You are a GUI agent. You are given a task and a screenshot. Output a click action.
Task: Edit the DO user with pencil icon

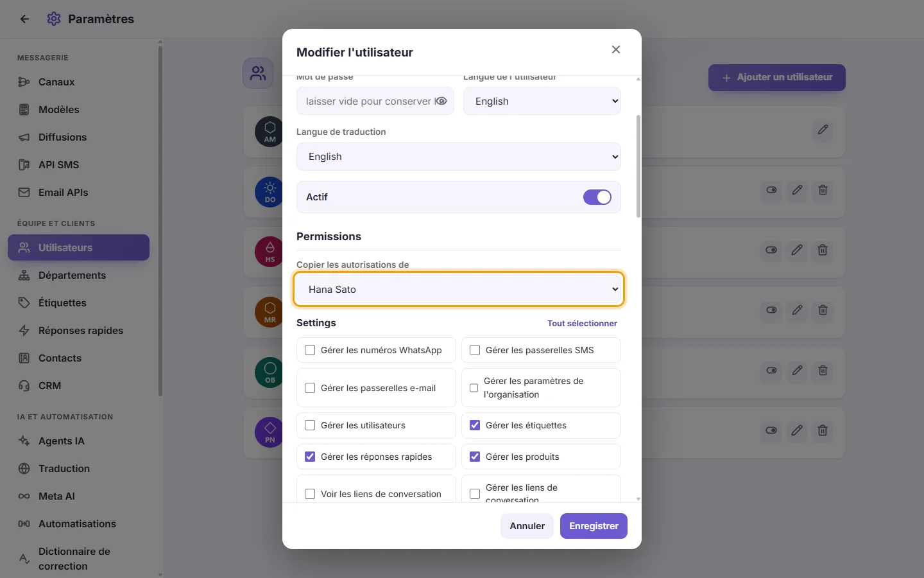797,190
